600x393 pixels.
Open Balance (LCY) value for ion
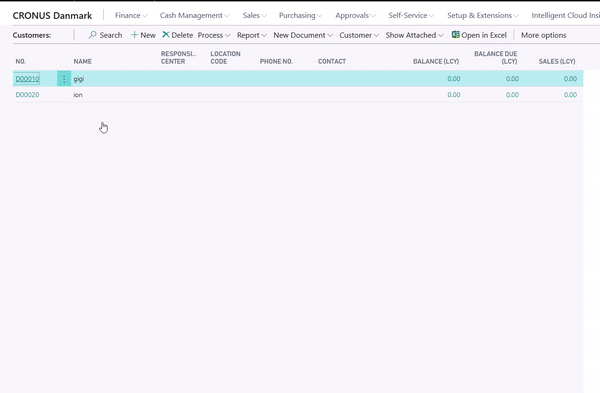454,95
